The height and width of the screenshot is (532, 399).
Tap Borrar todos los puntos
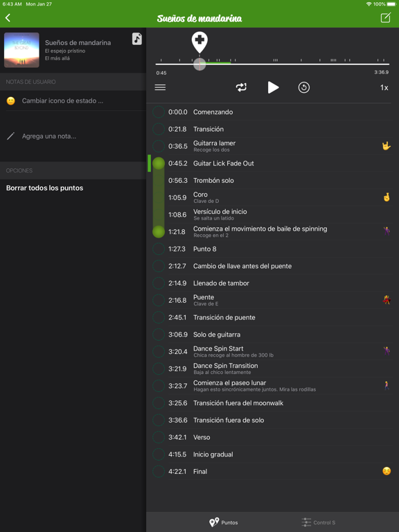(44, 188)
